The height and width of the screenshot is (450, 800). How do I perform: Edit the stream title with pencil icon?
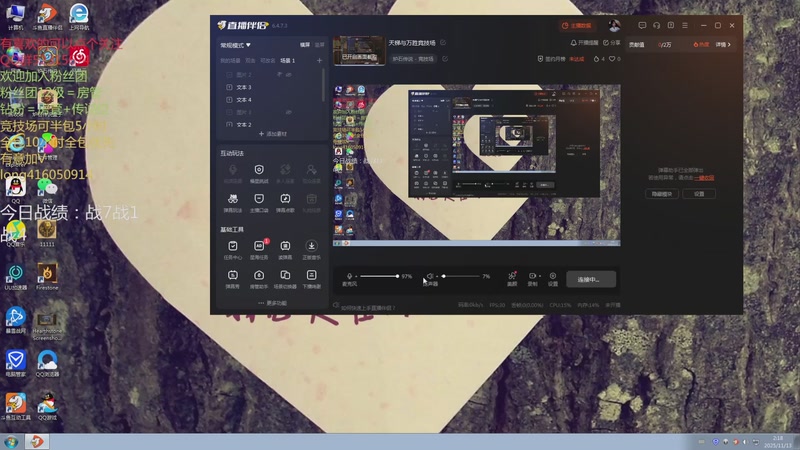[x=443, y=43]
